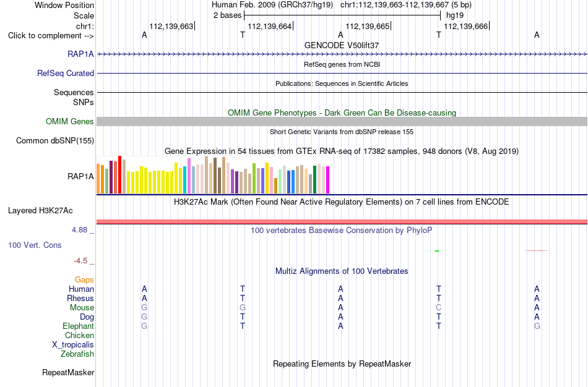Click the Sequences track label

(x=74, y=93)
